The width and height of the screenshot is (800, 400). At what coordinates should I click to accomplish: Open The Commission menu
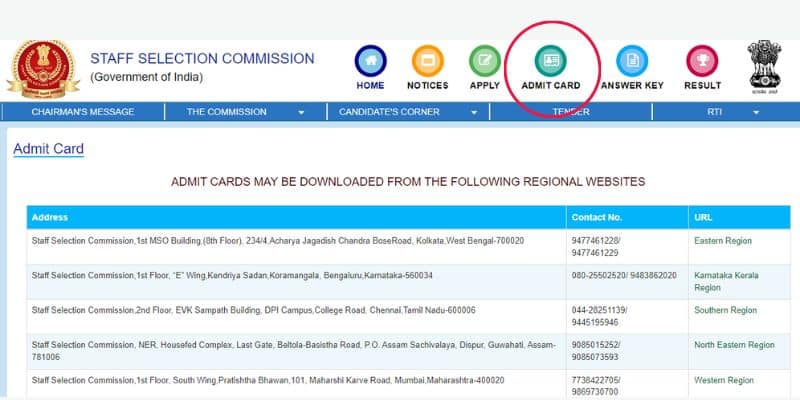(227, 112)
